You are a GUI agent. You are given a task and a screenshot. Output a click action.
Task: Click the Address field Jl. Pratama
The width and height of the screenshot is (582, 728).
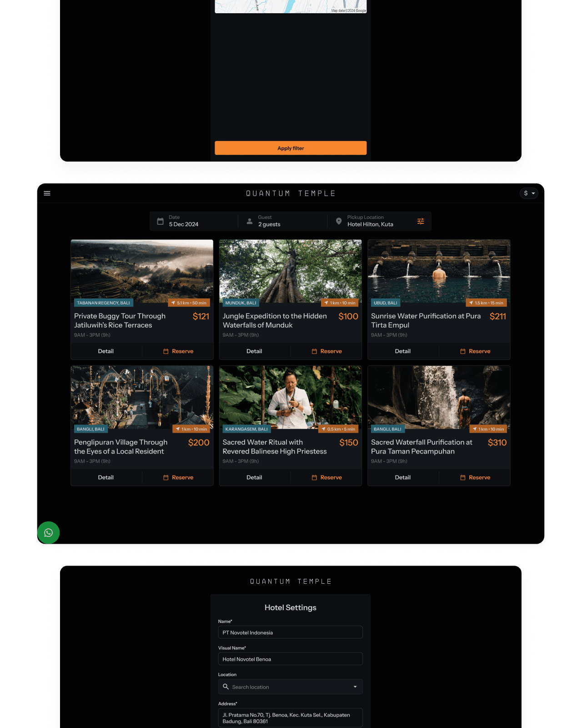pos(291,718)
